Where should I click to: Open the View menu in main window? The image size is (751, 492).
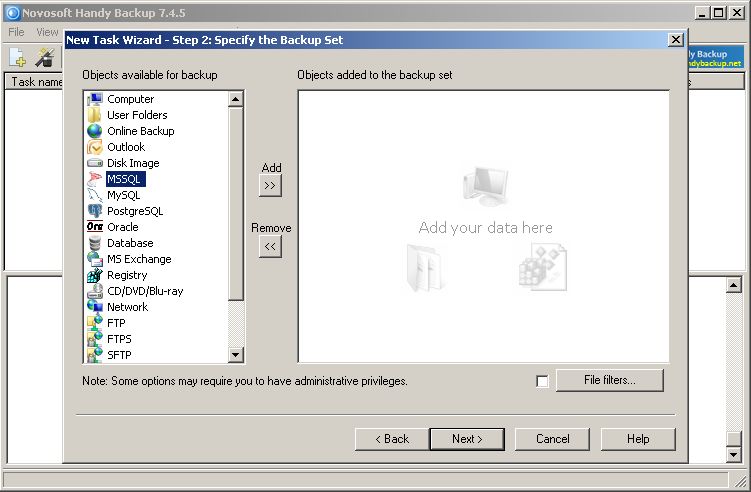[x=47, y=32]
